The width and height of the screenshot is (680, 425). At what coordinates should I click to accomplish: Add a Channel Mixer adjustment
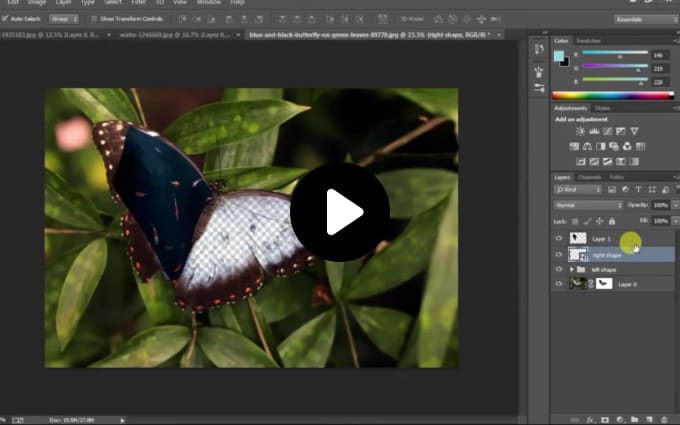[x=627, y=147]
